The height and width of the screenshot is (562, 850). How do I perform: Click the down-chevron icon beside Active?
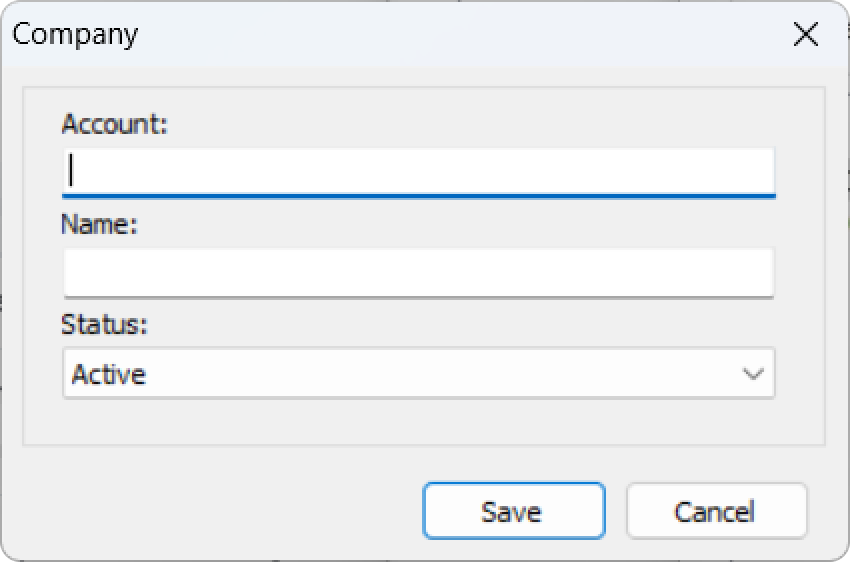pyautogui.click(x=753, y=374)
